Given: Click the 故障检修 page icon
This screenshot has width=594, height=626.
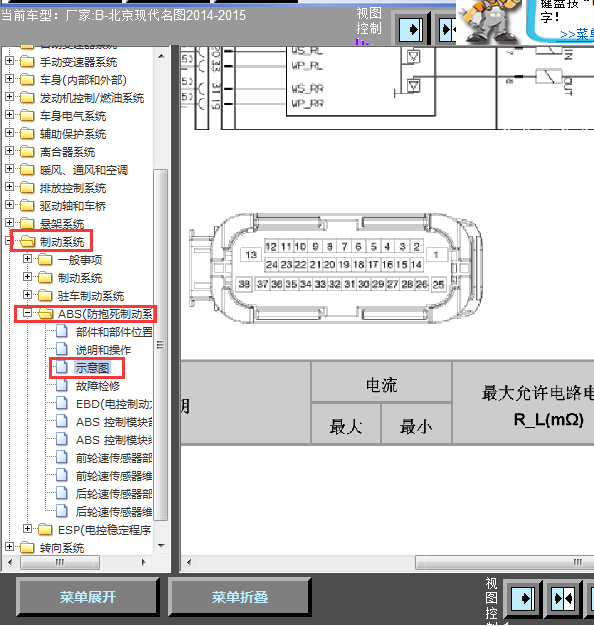Looking at the screenshot, I should coord(61,385).
